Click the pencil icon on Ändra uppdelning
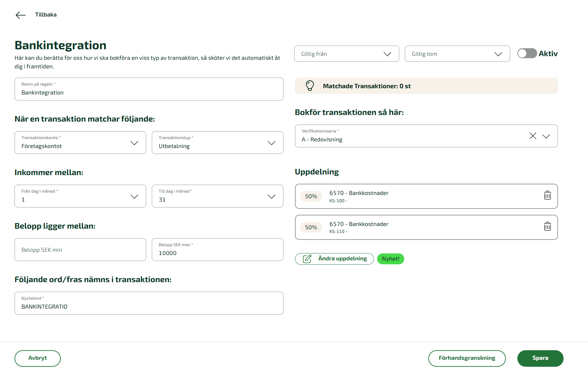Screen dimensions: 588x375 point(308,259)
